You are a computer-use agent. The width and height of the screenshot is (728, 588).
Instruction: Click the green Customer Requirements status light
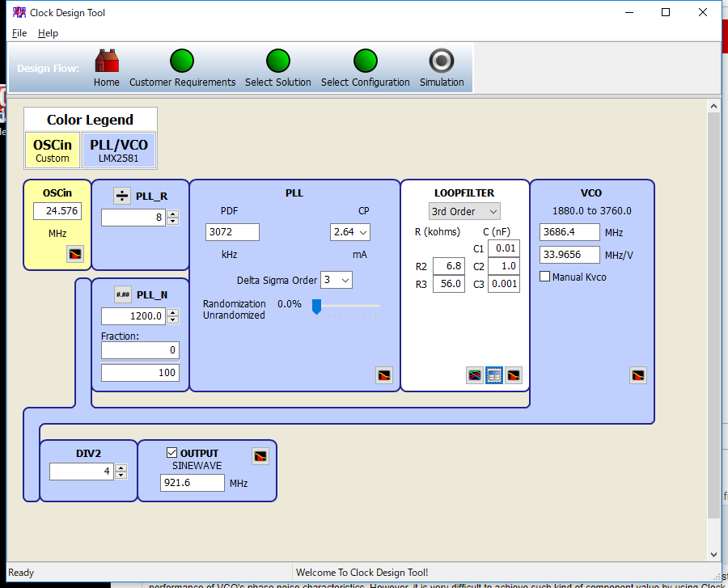click(x=182, y=60)
